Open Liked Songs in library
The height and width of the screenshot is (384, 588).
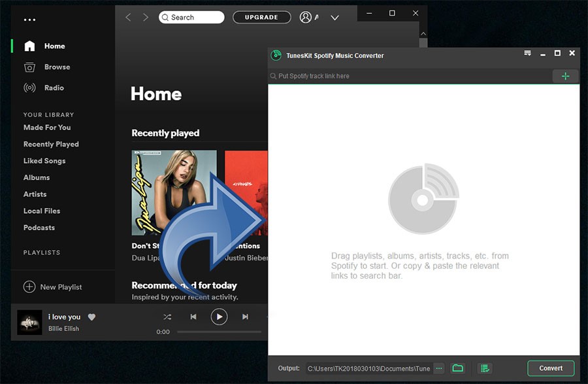pyautogui.click(x=44, y=161)
